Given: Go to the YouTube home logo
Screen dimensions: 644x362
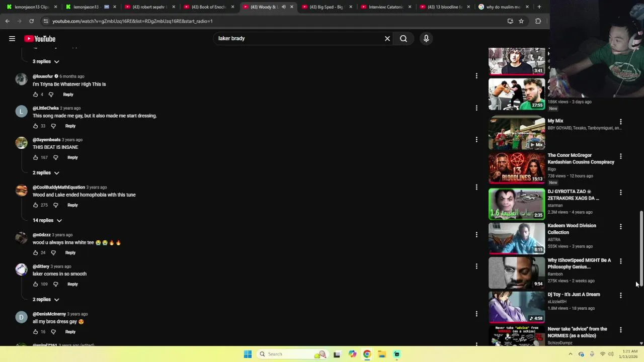Looking at the screenshot, I should coord(40,39).
